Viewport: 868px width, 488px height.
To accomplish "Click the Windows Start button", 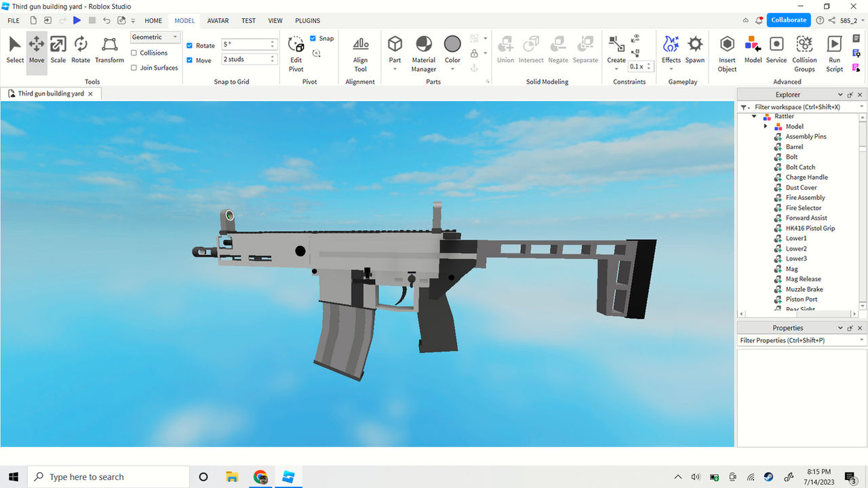I will click(x=14, y=476).
